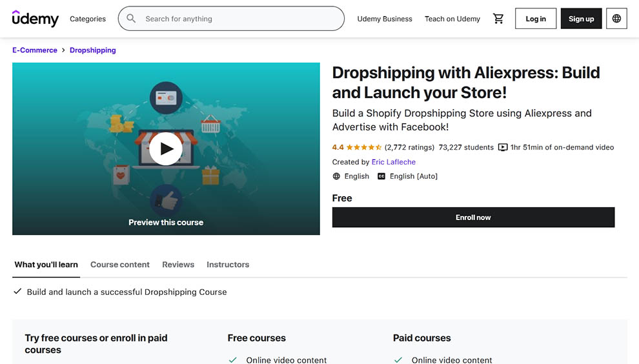Click the Sign up button
The width and height of the screenshot is (639, 364).
coord(581,18)
